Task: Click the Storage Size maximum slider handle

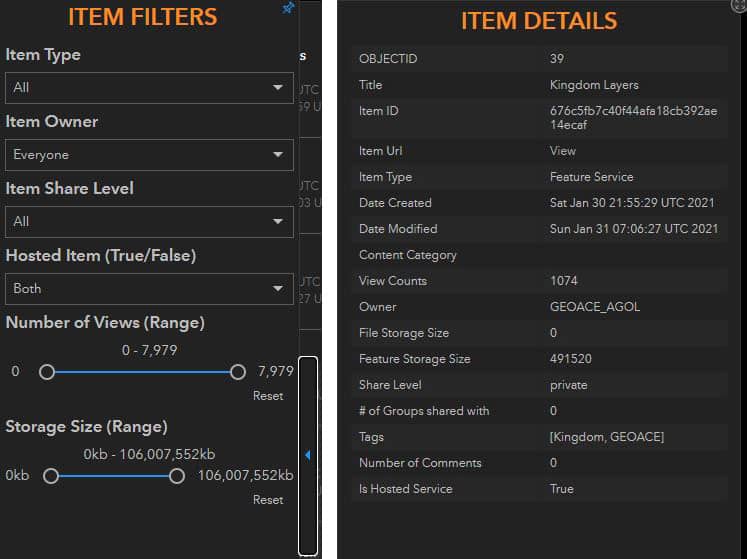Action: (177, 476)
